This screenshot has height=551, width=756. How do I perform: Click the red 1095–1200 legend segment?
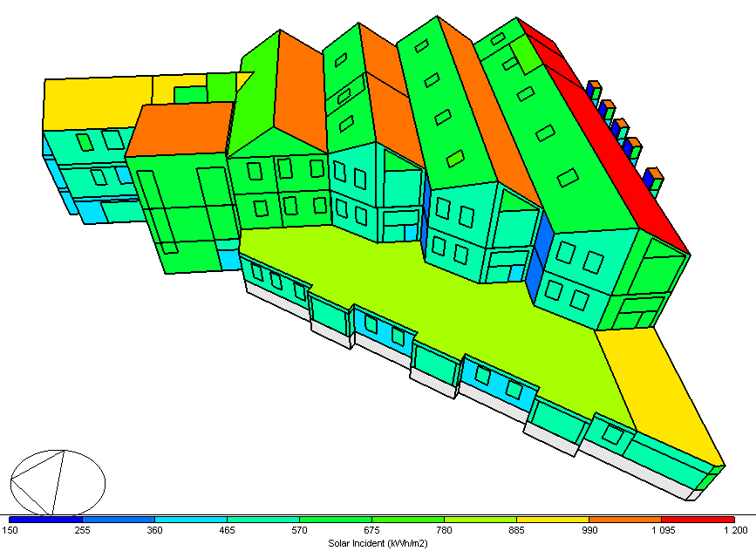tap(697, 520)
